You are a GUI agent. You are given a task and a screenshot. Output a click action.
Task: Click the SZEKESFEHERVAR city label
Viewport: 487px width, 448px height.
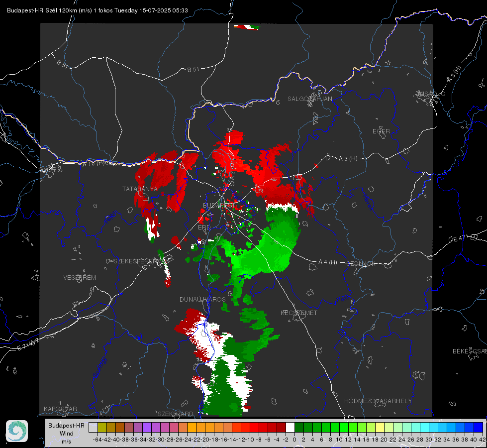142,261
